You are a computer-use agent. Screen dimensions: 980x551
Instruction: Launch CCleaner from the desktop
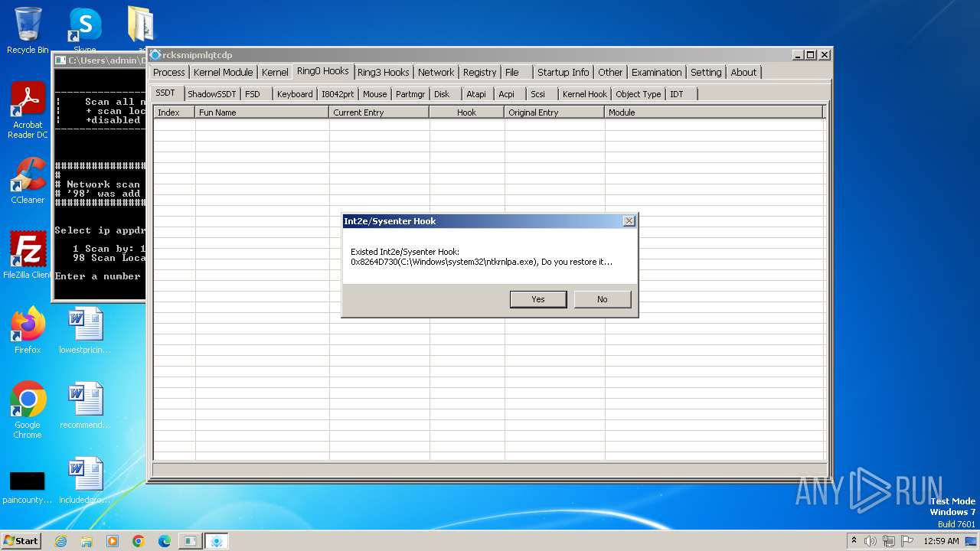tap(28, 181)
